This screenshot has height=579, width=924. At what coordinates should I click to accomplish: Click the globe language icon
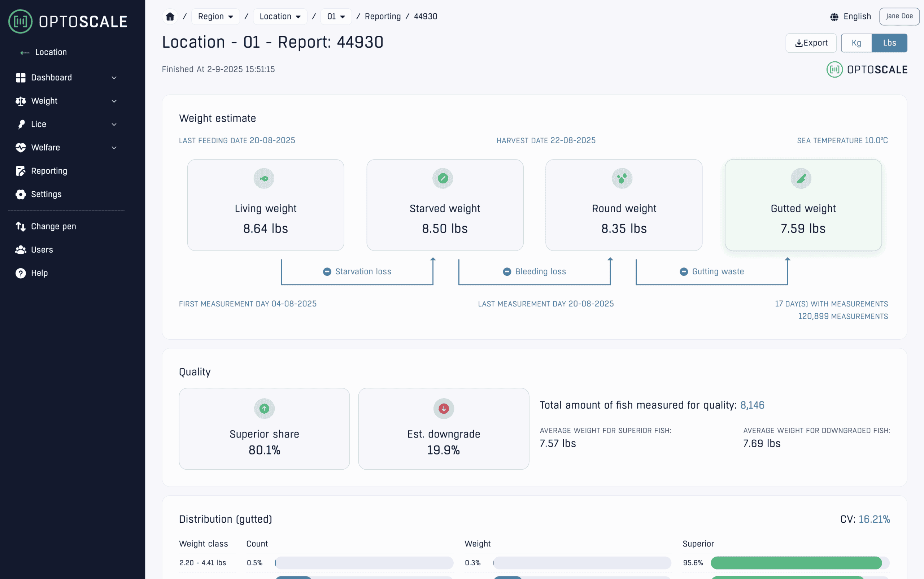834,17
